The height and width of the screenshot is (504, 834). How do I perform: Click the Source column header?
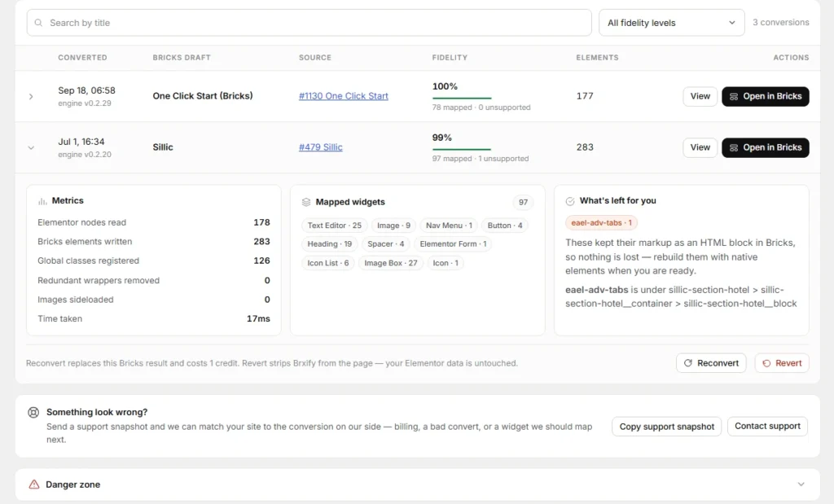[315, 58]
